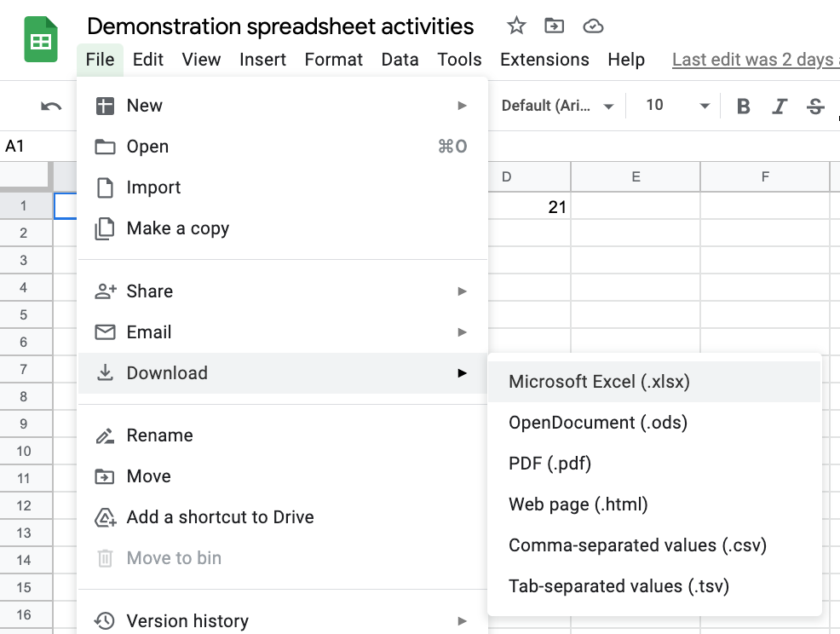
Task: Click the document icon next to Import
Action: tap(105, 187)
